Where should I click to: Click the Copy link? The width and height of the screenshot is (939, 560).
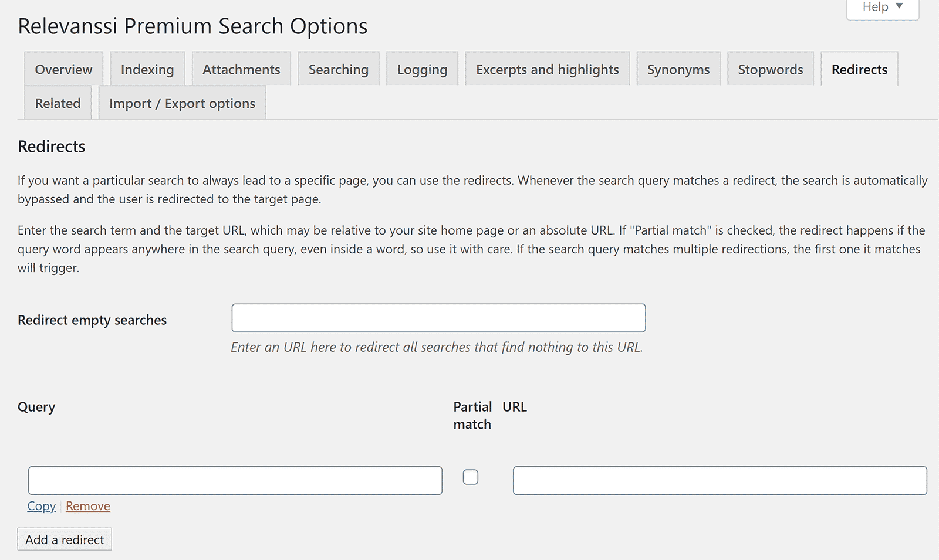click(41, 506)
